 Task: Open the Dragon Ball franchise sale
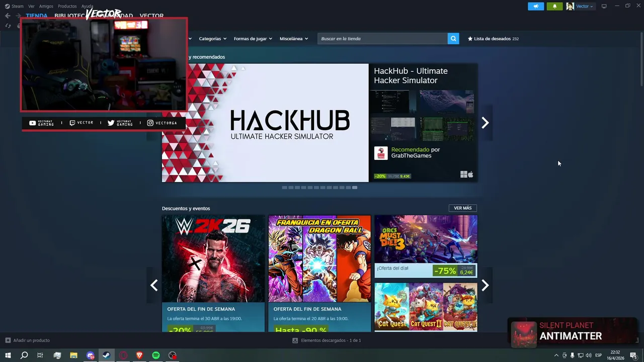[x=319, y=274]
